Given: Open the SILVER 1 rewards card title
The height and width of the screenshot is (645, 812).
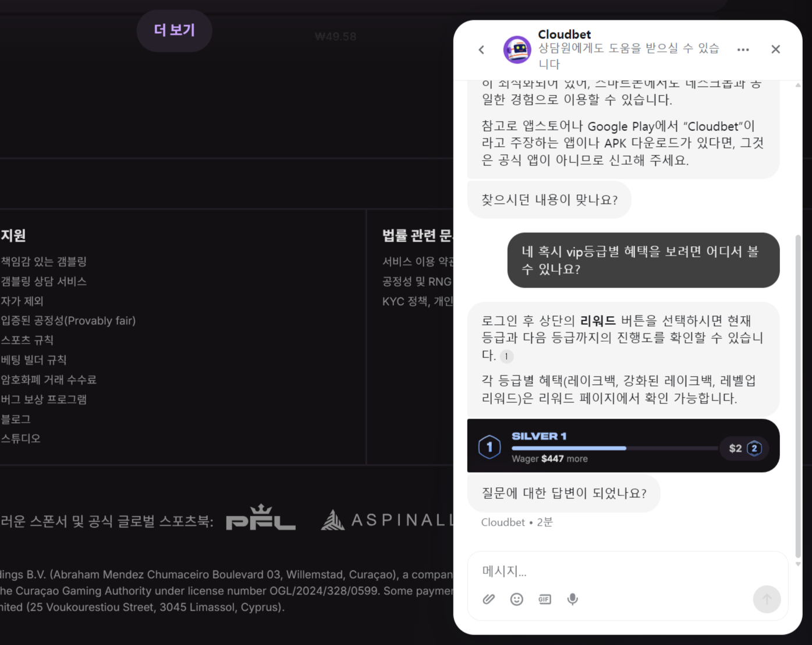Looking at the screenshot, I should [x=539, y=436].
